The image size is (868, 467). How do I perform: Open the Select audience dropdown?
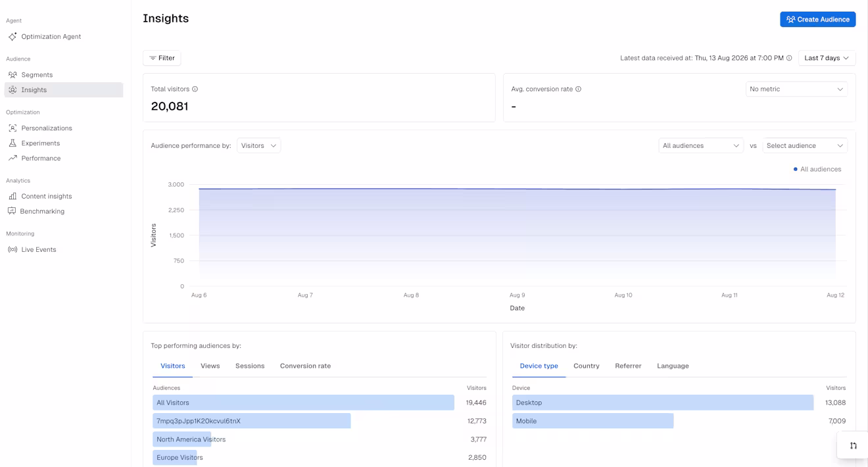(805, 146)
